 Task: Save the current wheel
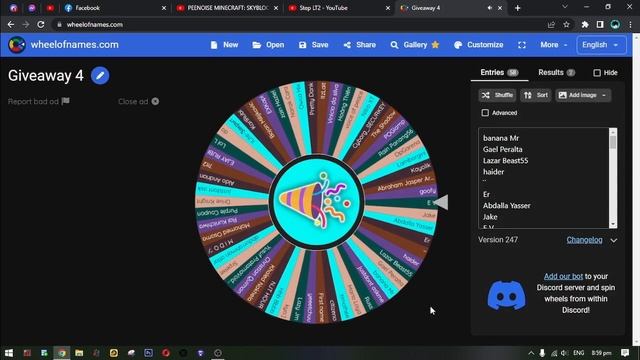(313, 45)
